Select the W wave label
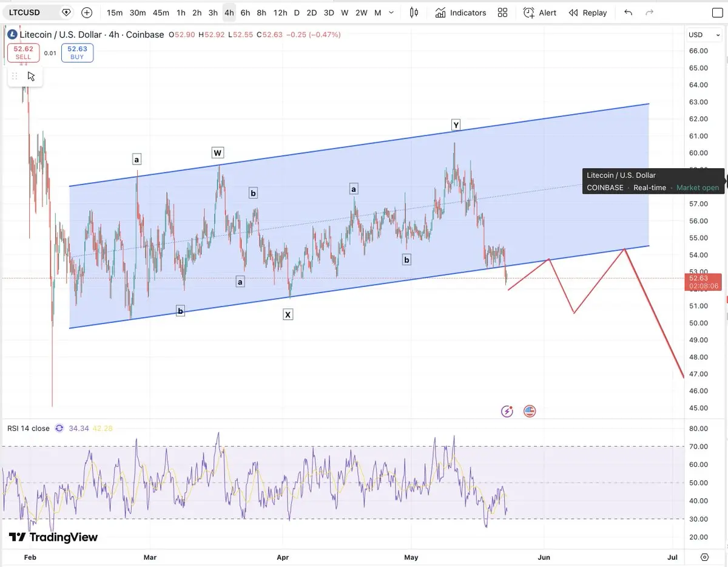This screenshot has width=728, height=567. tap(217, 152)
